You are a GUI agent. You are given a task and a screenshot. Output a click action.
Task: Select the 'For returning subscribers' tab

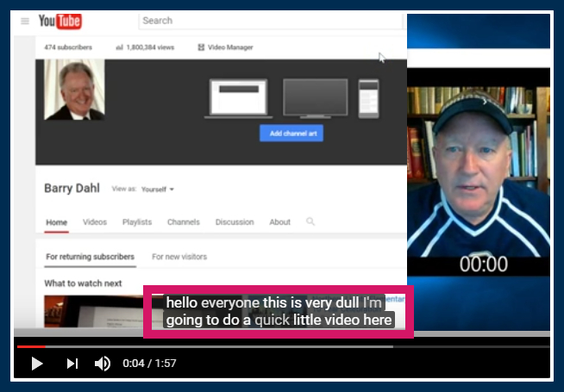[x=91, y=257]
